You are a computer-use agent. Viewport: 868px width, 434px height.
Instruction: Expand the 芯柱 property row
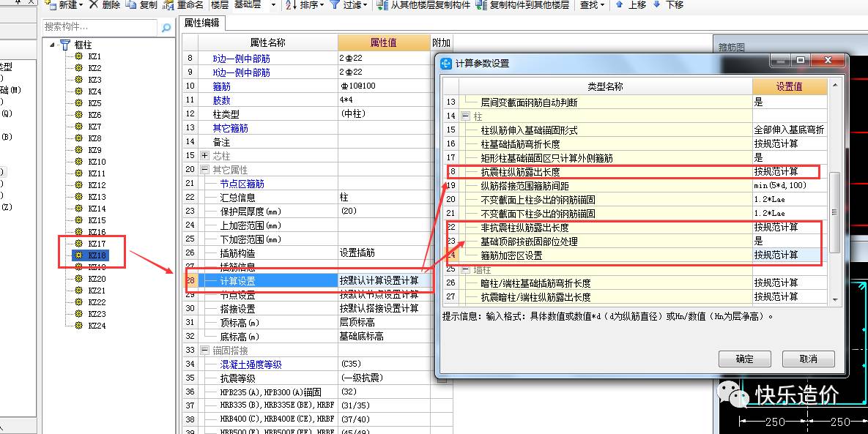click(x=204, y=156)
